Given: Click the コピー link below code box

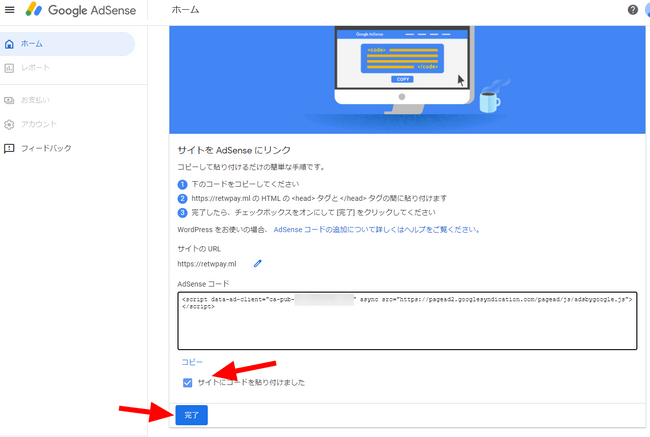Looking at the screenshot, I should pyautogui.click(x=192, y=362).
